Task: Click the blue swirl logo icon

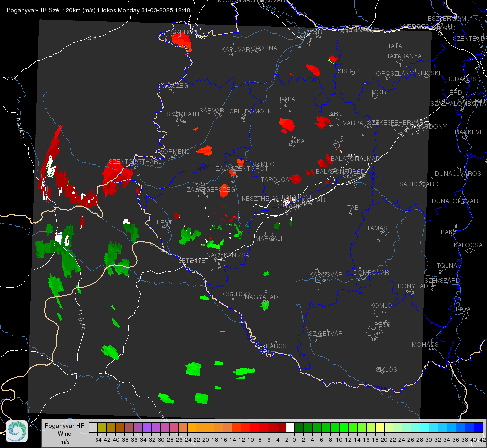Action: click(17, 431)
